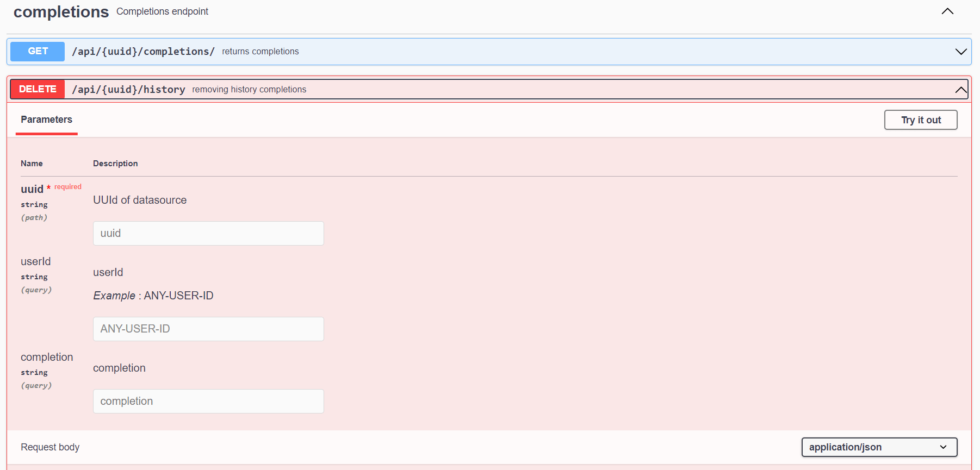Select the Parameters tab

point(46,120)
